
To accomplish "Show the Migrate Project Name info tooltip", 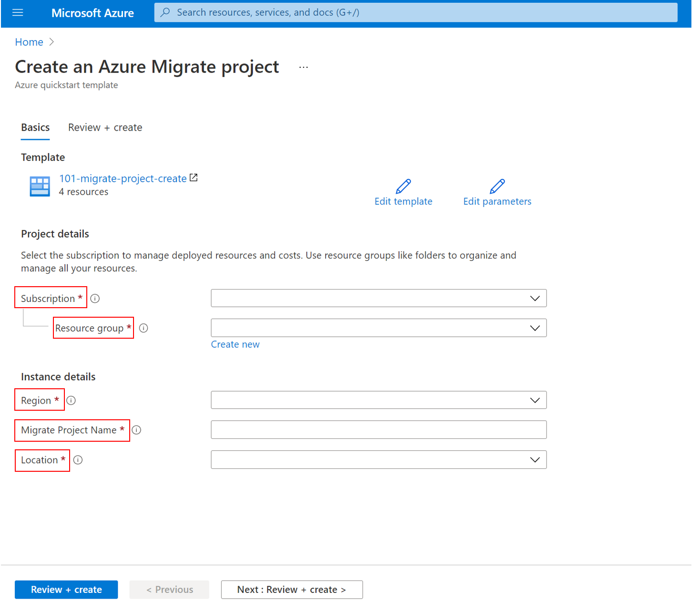I will click(136, 430).
